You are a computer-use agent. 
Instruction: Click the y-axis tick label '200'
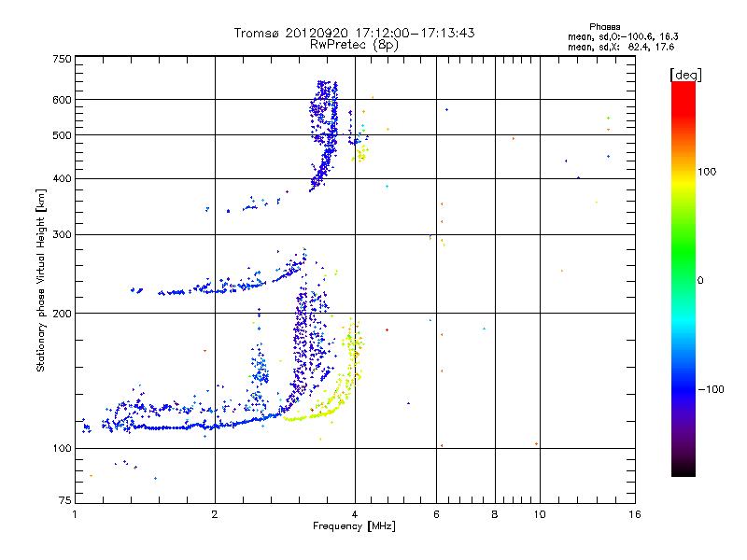point(62,314)
